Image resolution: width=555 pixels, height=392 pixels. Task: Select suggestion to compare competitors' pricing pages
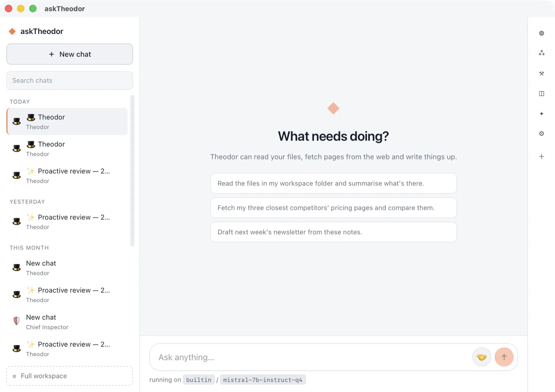click(x=333, y=208)
